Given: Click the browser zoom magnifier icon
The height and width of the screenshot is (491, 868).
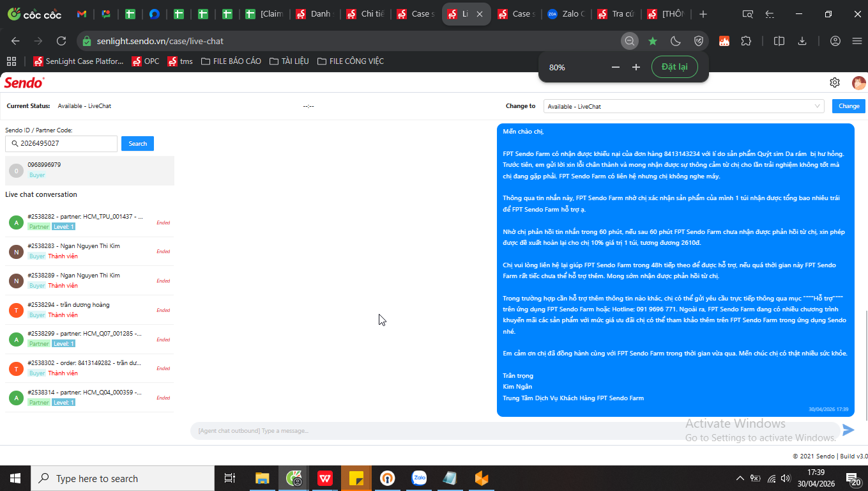Looking at the screenshot, I should tap(630, 41).
